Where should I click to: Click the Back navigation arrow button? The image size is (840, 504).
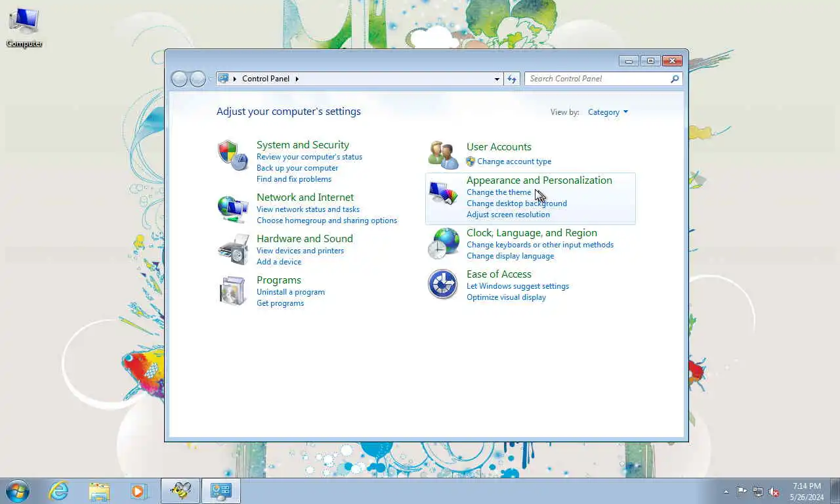[179, 79]
